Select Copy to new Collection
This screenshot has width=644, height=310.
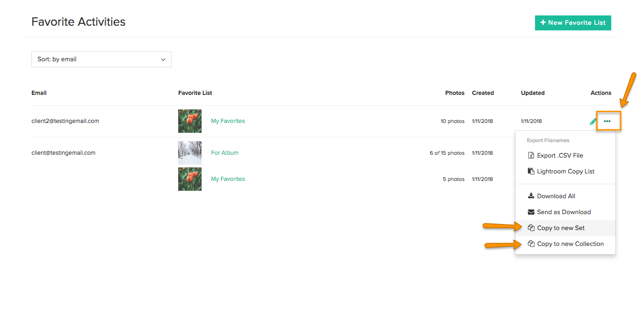tap(565, 244)
